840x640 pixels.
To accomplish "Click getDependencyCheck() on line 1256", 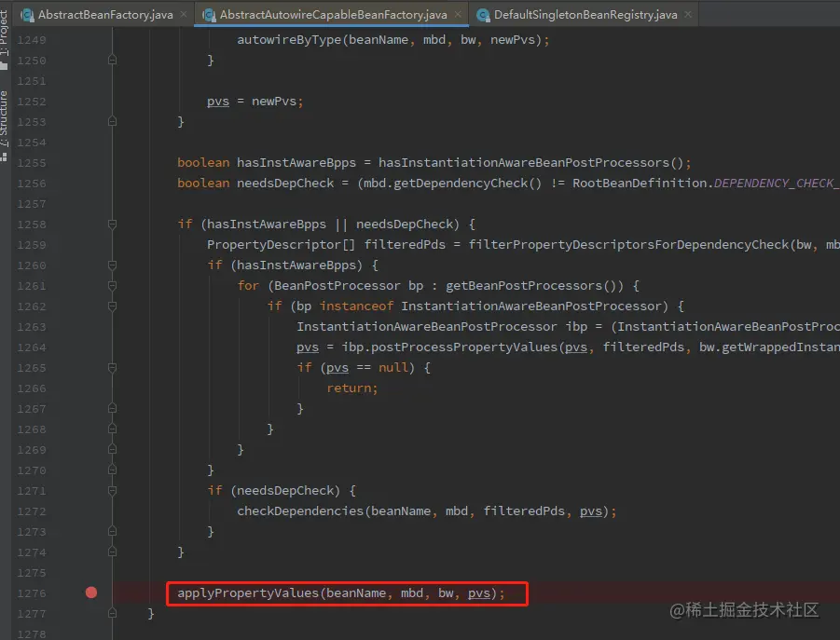I will tap(468, 183).
